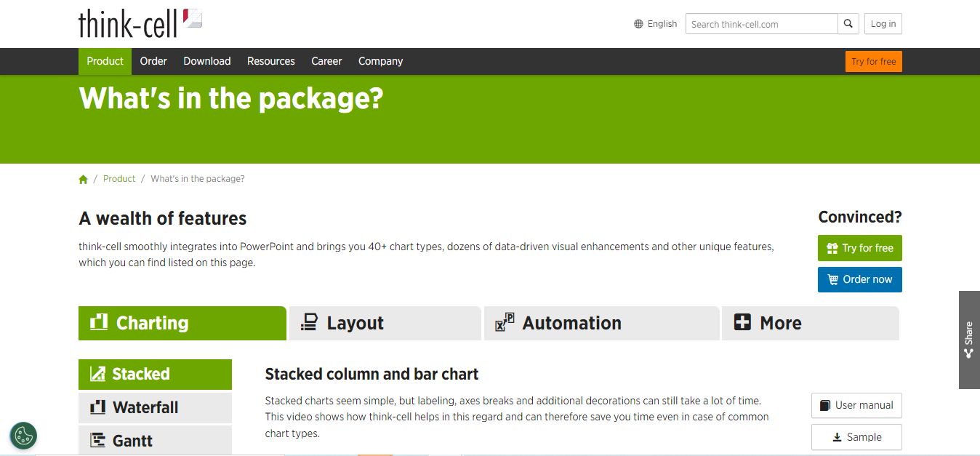Open the Resources menu
The width and height of the screenshot is (980, 456).
click(x=270, y=61)
